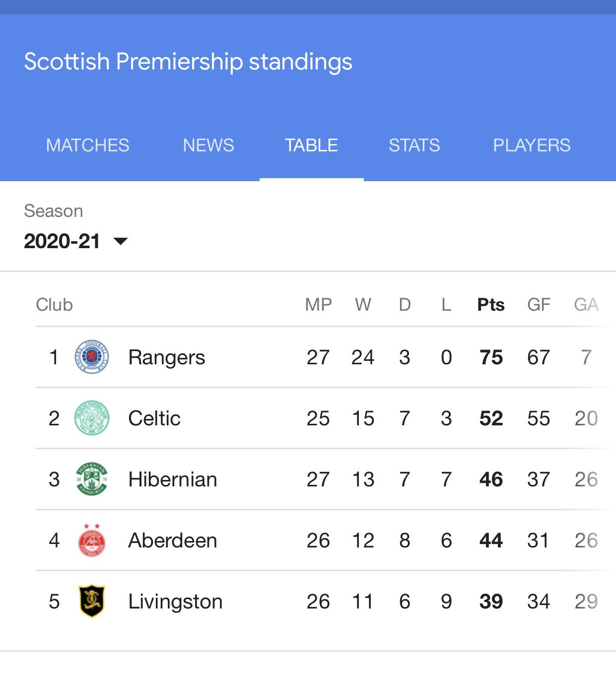Click the Pts column header

491,305
